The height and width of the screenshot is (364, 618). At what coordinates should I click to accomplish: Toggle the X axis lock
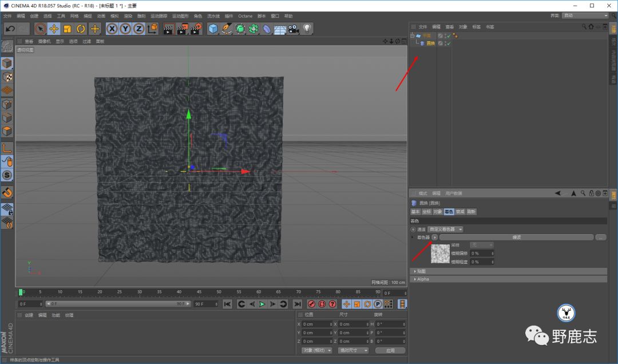112,29
